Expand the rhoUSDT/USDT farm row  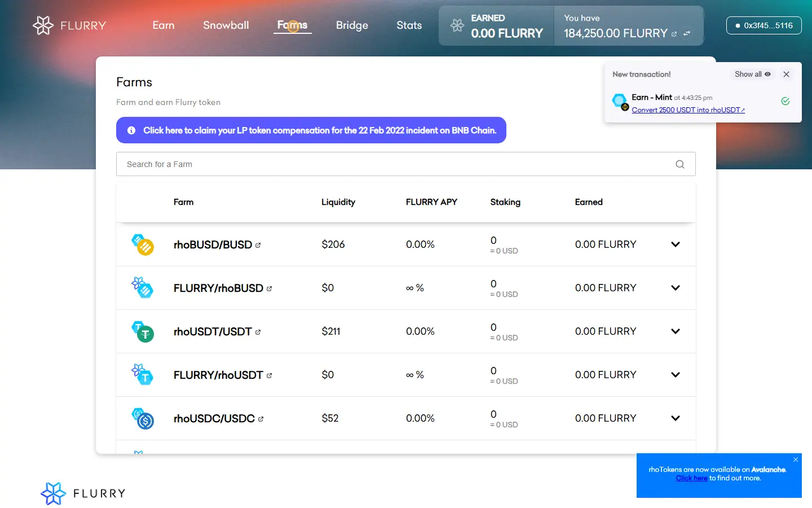[676, 331]
